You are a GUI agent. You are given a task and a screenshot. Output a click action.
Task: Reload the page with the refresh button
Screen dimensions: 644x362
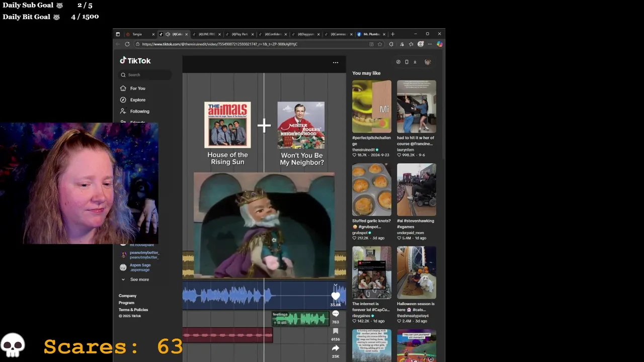click(x=127, y=44)
